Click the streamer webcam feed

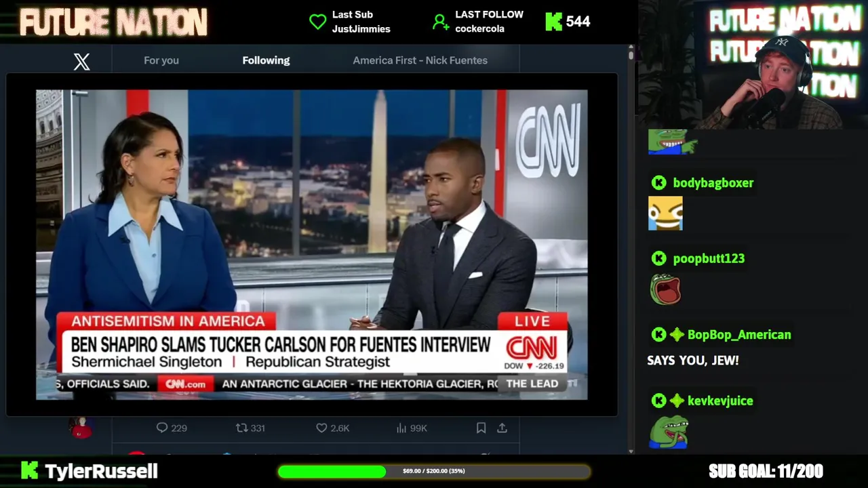(753, 64)
